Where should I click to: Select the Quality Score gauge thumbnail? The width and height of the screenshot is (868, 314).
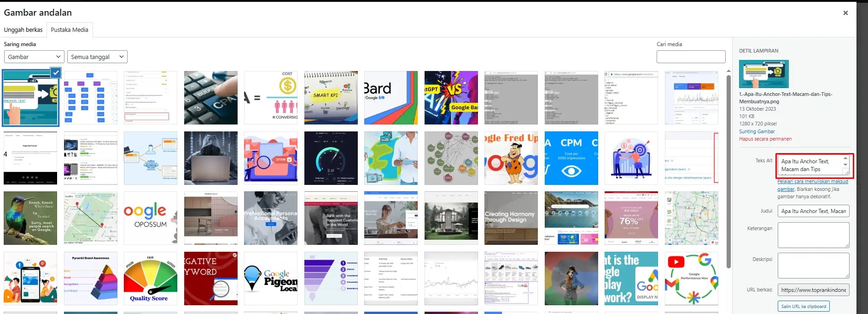click(151, 278)
